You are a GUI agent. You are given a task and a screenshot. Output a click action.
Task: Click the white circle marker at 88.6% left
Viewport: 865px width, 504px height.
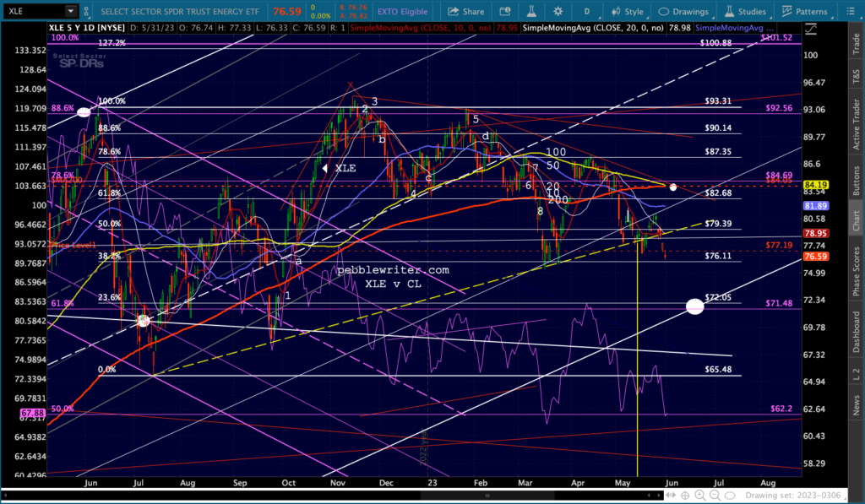pos(84,112)
